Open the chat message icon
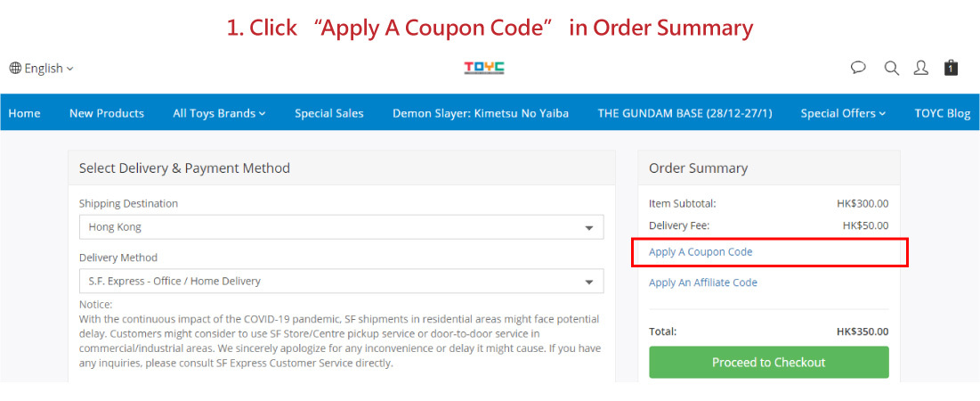The height and width of the screenshot is (401, 980). pyautogui.click(x=858, y=68)
